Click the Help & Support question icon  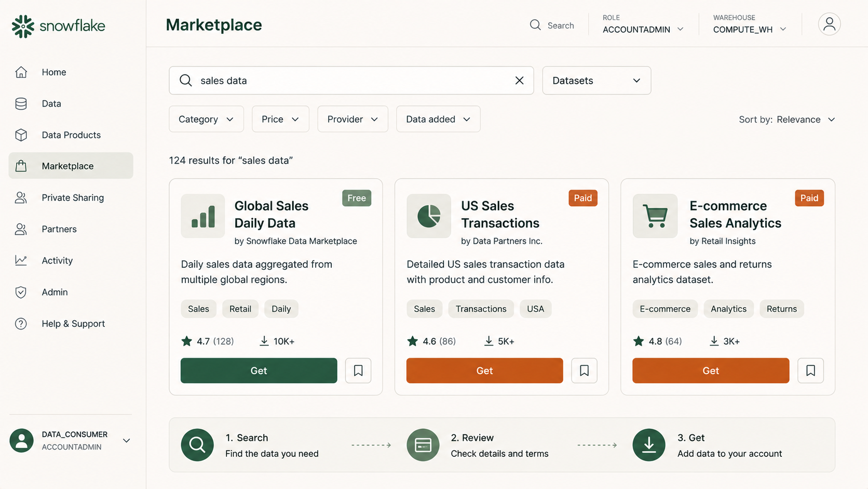pos(21,324)
